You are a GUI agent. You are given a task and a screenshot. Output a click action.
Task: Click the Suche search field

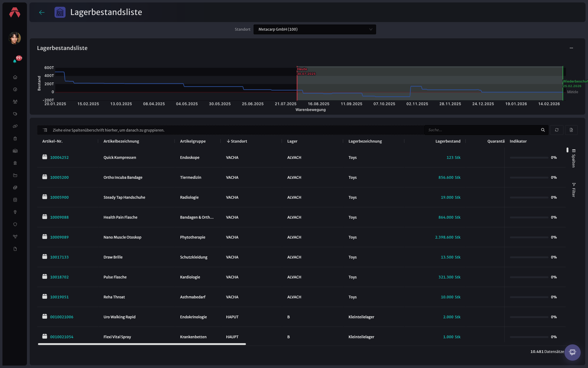482,130
